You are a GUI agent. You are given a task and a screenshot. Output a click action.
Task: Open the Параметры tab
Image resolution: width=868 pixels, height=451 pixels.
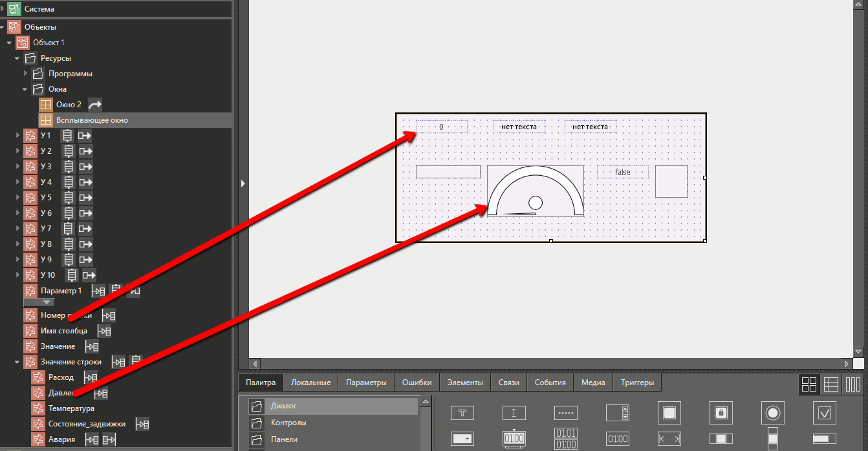pos(365,383)
